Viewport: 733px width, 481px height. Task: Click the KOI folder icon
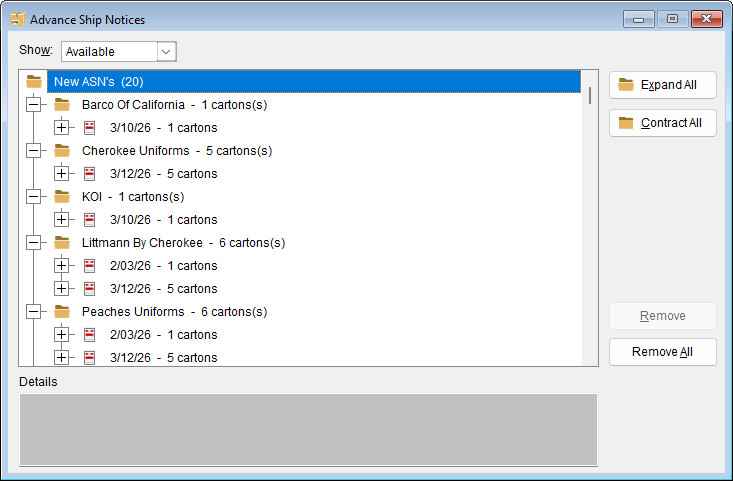[62, 197]
